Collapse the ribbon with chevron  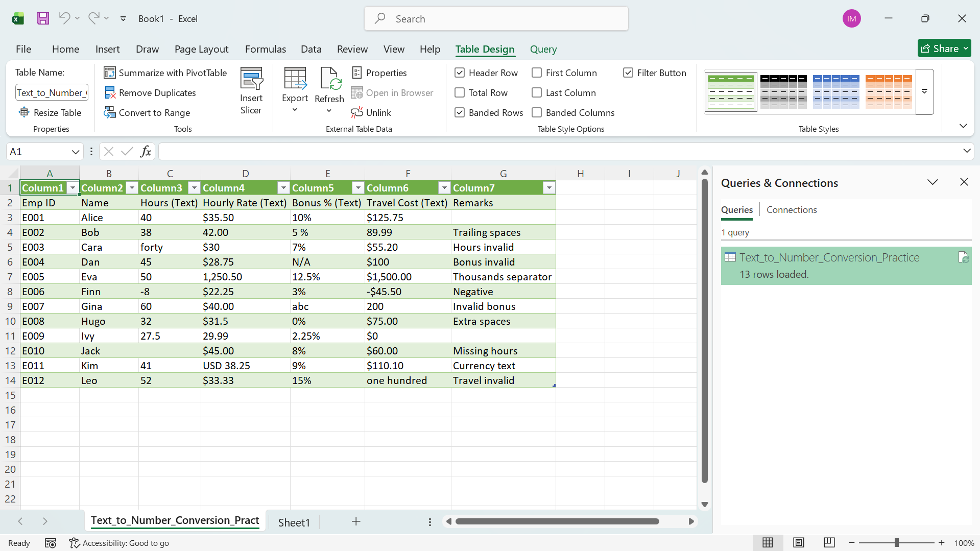pos(963,126)
